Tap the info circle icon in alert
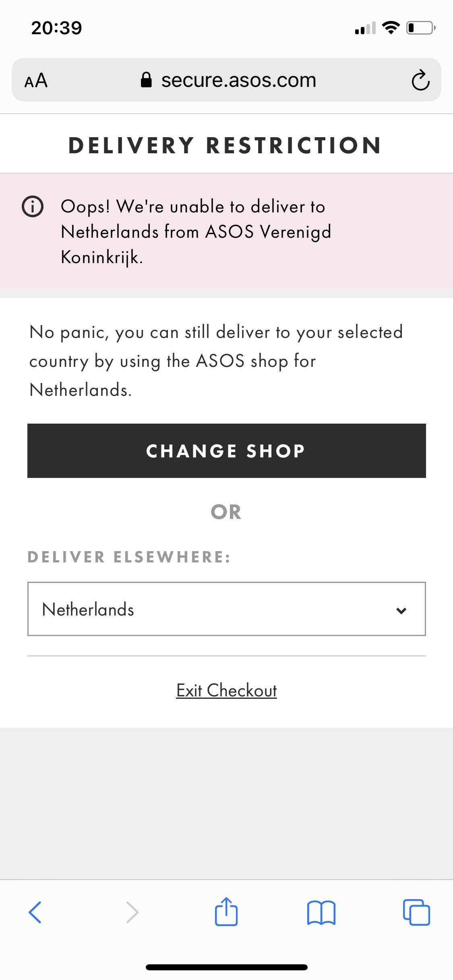453x980 pixels. click(x=33, y=206)
